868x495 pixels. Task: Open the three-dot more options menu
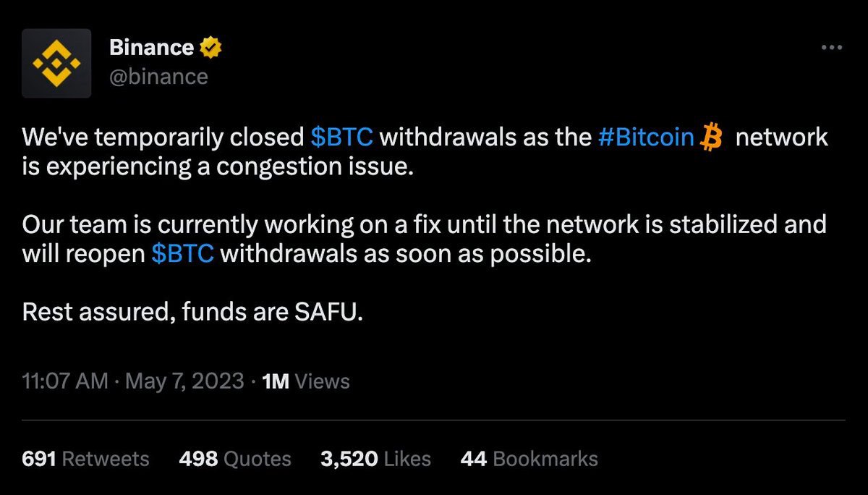(x=832, y=48)
